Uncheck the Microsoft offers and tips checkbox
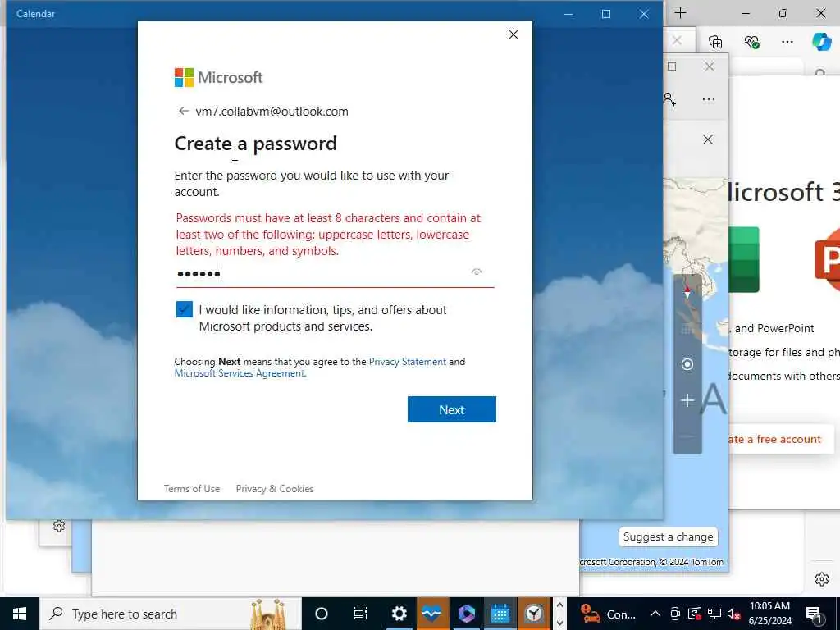Viewport: 840px width, 630px height. click(185, 309)
